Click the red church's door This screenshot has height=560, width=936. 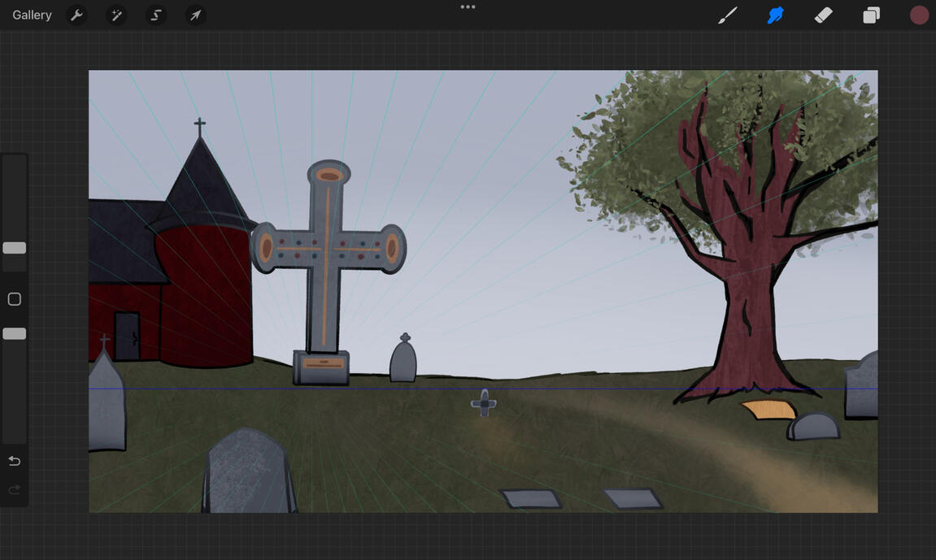point(126,336)
